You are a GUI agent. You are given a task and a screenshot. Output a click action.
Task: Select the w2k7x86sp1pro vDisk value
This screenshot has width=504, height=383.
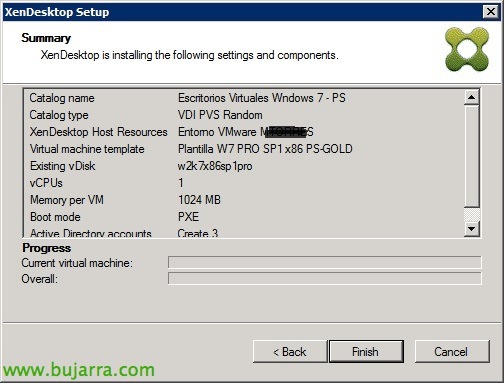[215, 166]
